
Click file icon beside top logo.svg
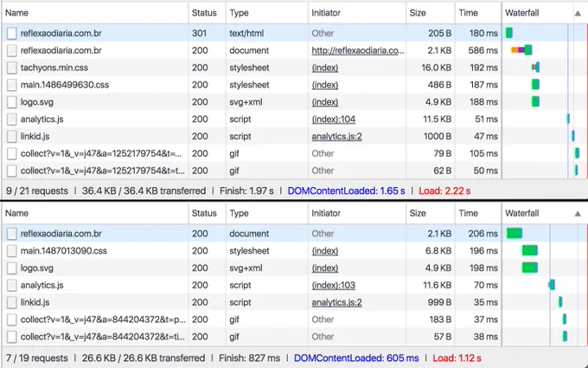point(11,102)
